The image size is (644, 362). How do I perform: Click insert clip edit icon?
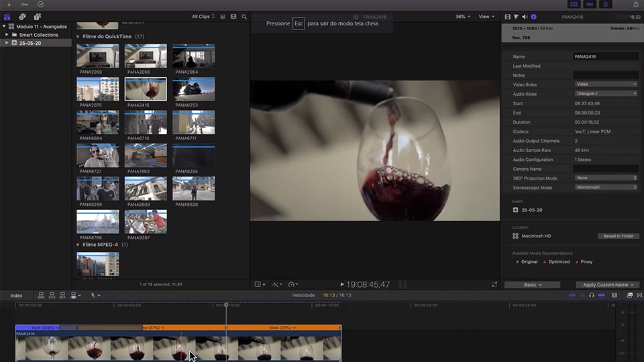[52, 295]
